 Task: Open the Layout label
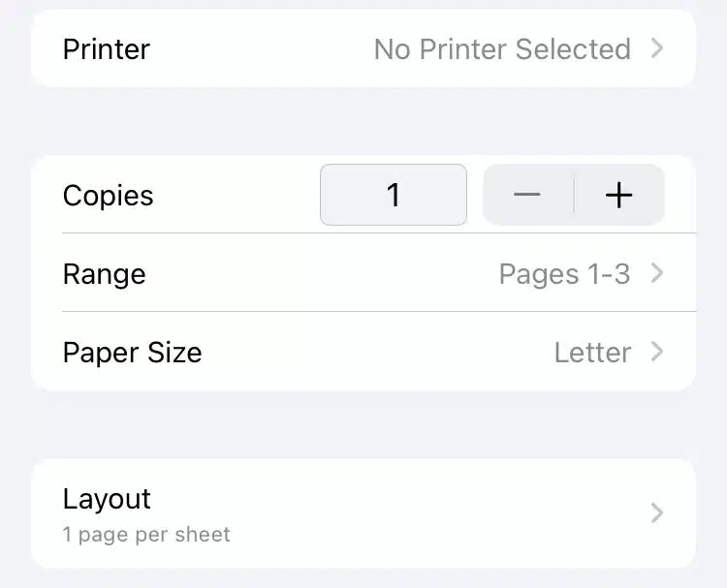click(107, 499)
